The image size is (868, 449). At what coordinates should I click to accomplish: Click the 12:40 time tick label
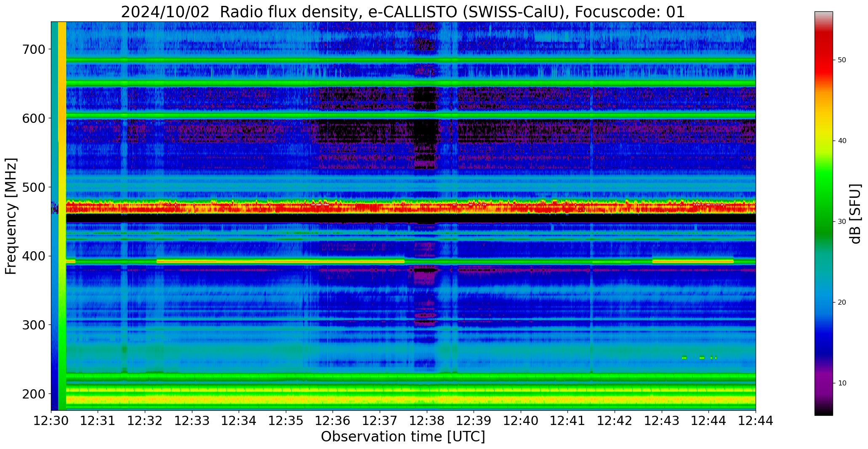tap(521, 421)
